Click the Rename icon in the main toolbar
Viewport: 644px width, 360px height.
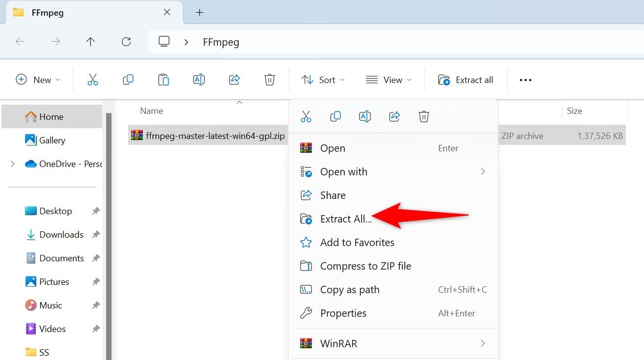pyautogui.click(x=199, y=80)
